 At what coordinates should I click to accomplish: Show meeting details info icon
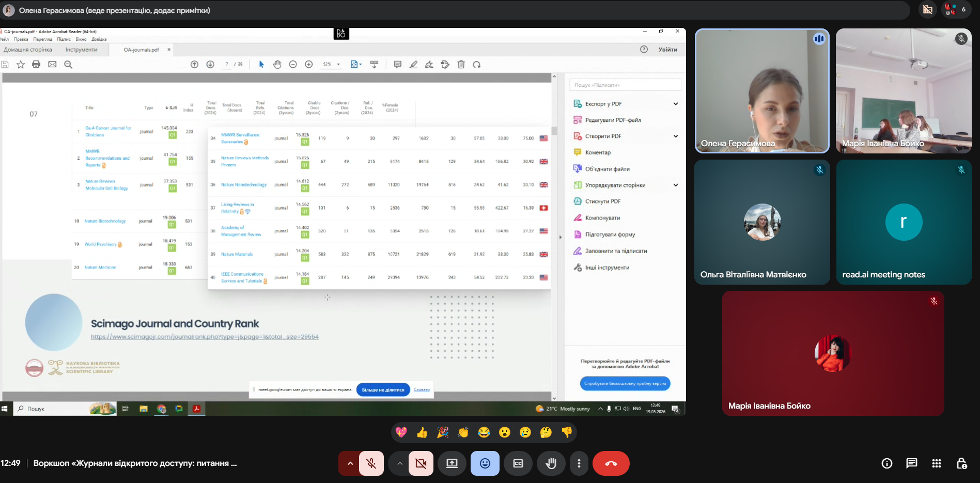887,463
